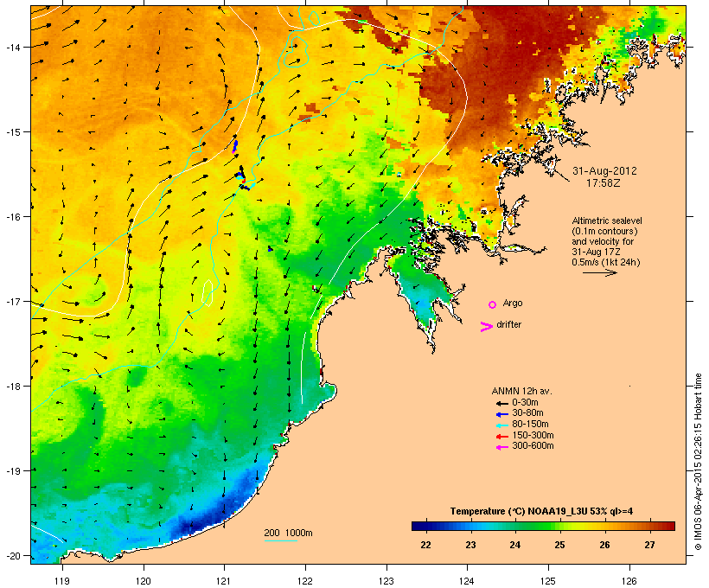
Task: Click the 80-150m depth label
Action: point(530,425)
